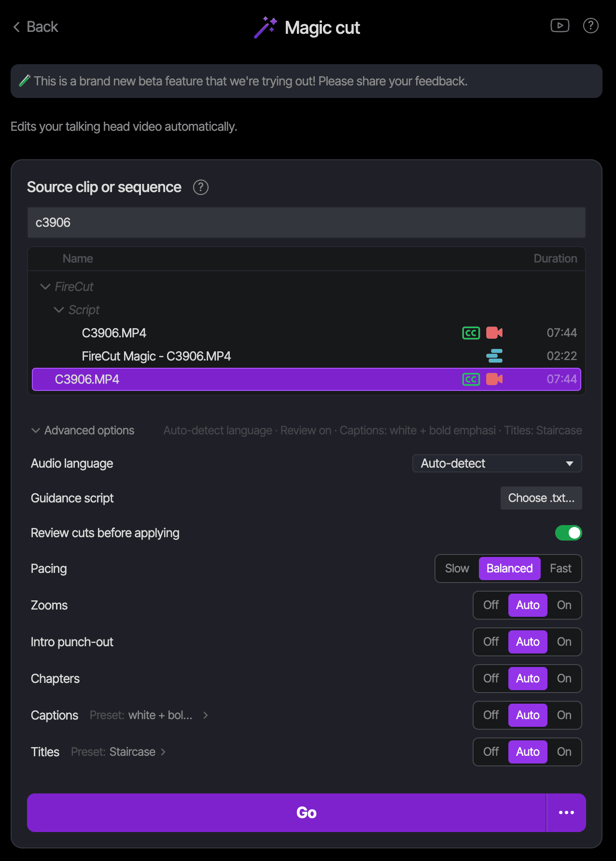The height and width of the screenshot is (861, 616).
Task: Open the help icon in the top bar
Action: pos(591,26)
